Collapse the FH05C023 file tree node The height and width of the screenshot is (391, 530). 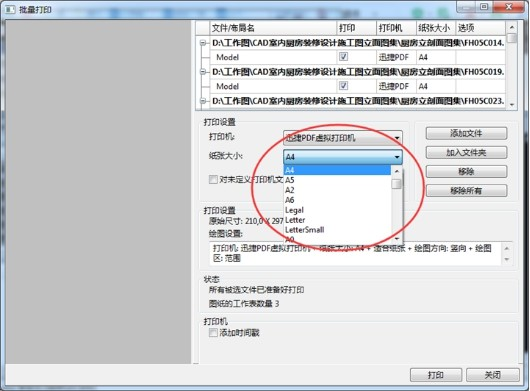pyautogui.click(x=203, y=101)
